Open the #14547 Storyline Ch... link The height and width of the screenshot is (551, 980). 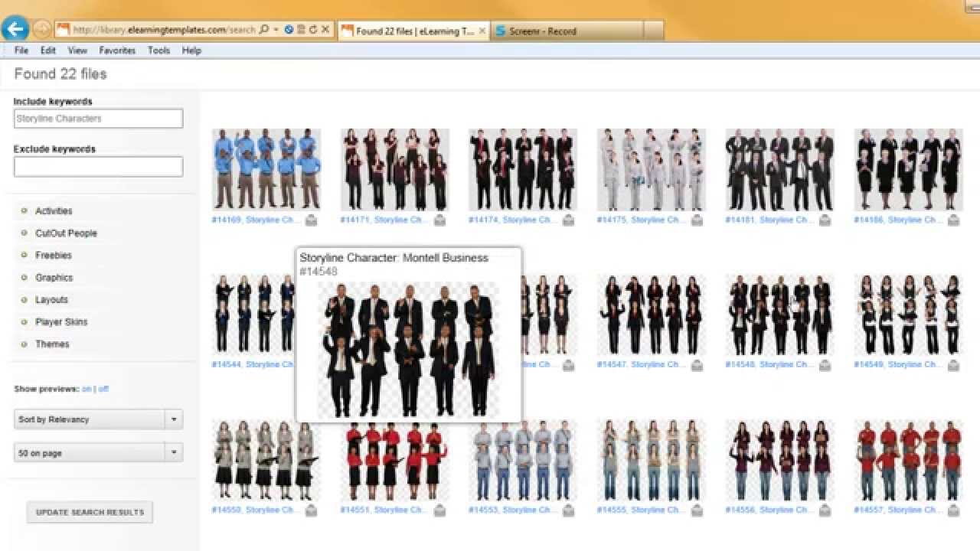click(642, 365)
